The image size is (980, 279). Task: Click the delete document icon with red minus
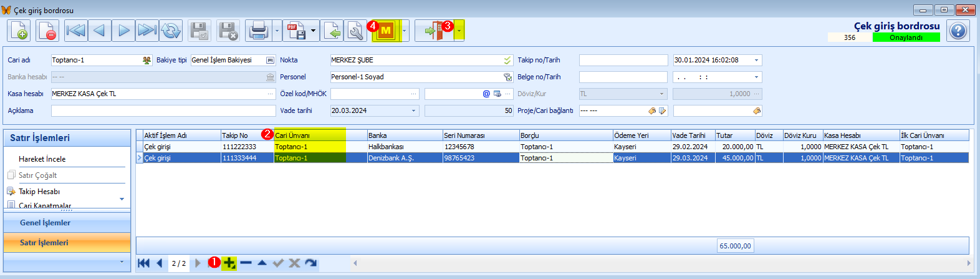(x=47, y=31)
